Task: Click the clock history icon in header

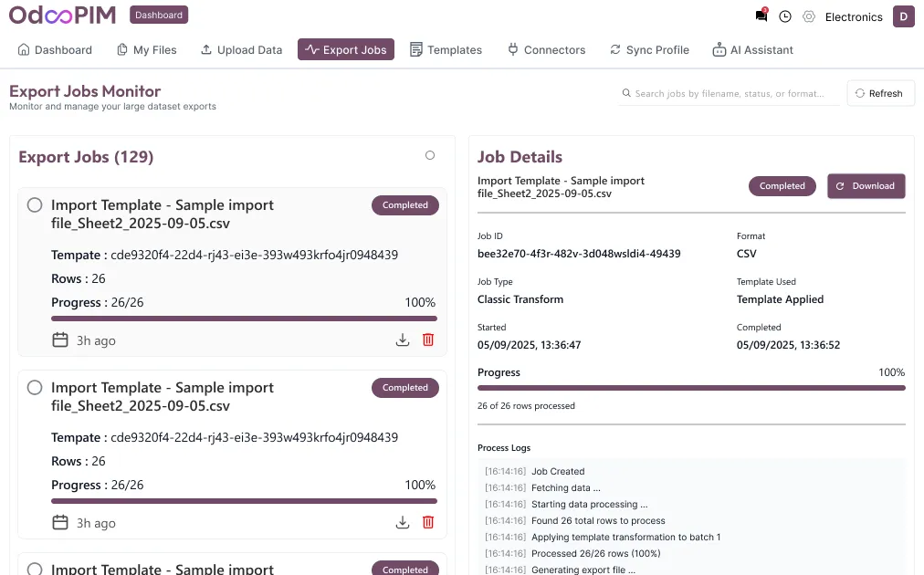Action: pos(785,16)
